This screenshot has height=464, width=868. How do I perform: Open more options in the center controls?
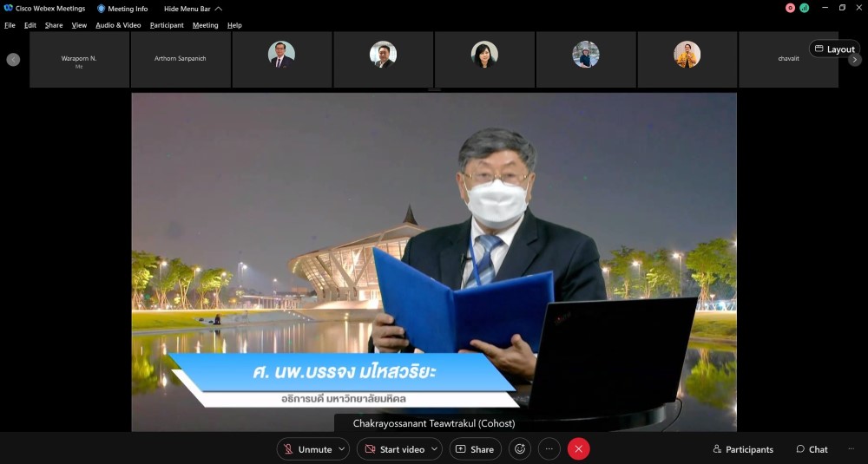[x=549, y=449]
